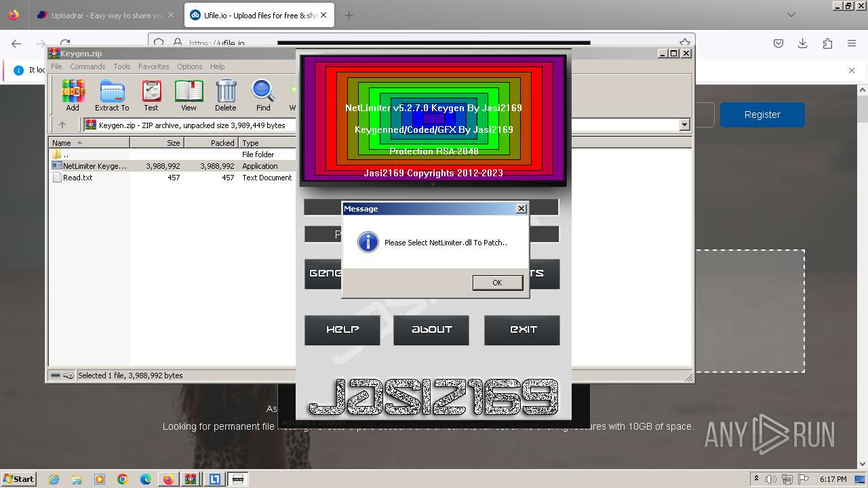This screenshot has width=868, height=488.
Task: Click the volume speaker tray icon
Action: click(771, 479)
